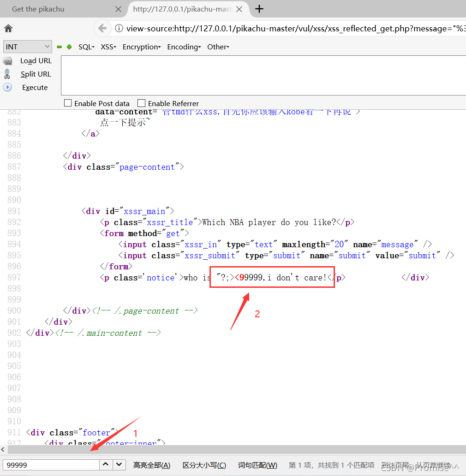Open the SQL menu in HackBar
This screenshot has width=466, height=476.
click(86, 47)
